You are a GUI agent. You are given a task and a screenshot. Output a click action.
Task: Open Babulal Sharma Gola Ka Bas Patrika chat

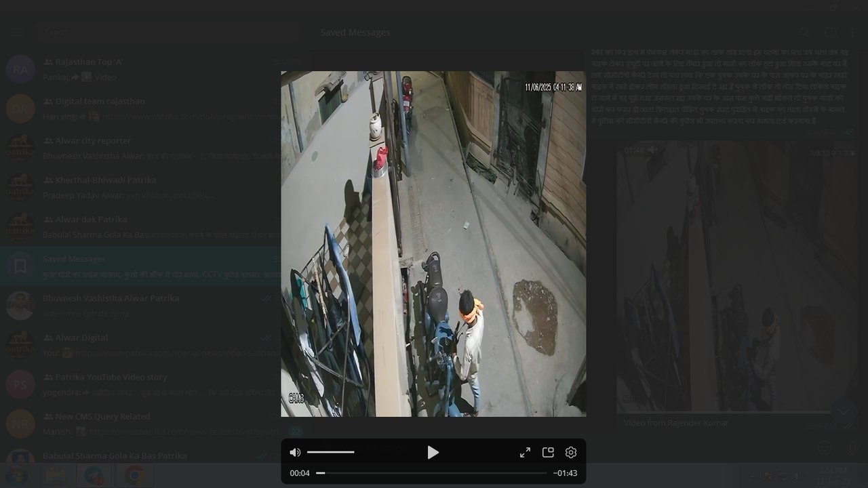pos(155,454)
